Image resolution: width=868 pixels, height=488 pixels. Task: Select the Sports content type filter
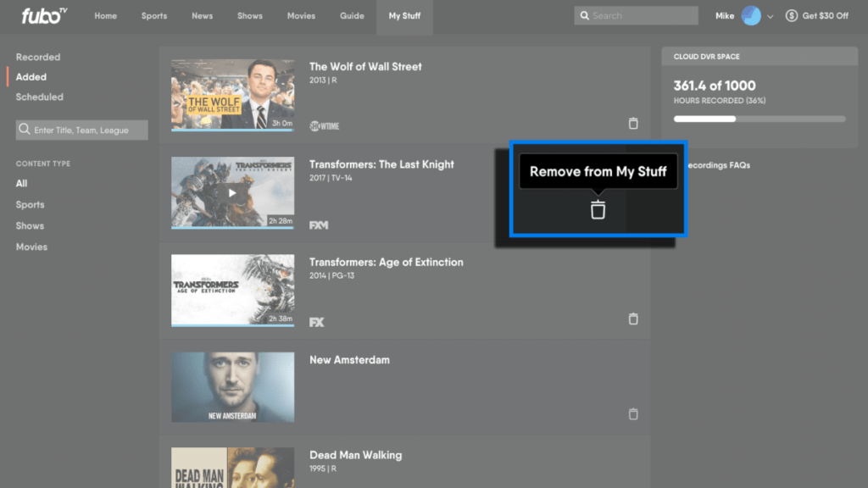(x=30, y=204)
